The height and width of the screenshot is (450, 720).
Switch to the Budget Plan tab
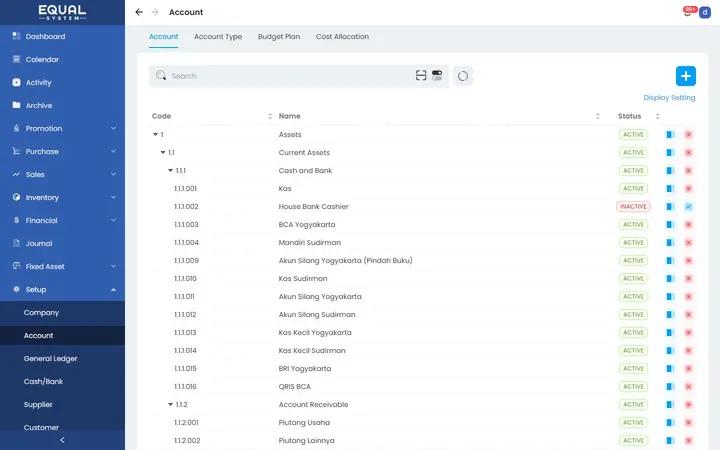point(279,36)
